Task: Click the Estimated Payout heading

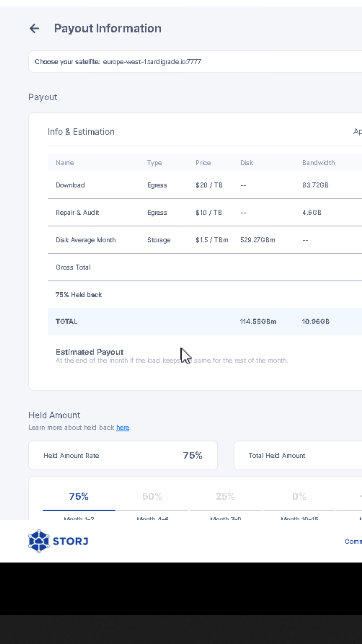Action: point(89,352)
